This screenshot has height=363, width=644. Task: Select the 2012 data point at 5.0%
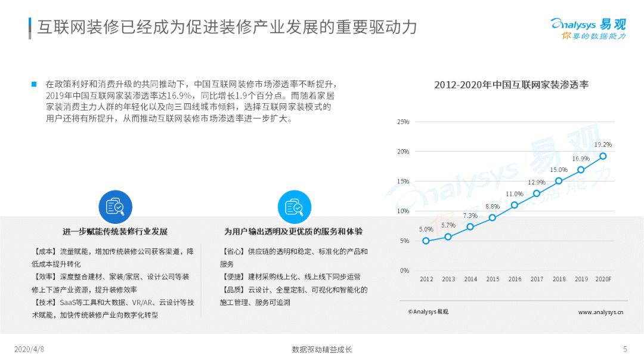pos(426,241)
